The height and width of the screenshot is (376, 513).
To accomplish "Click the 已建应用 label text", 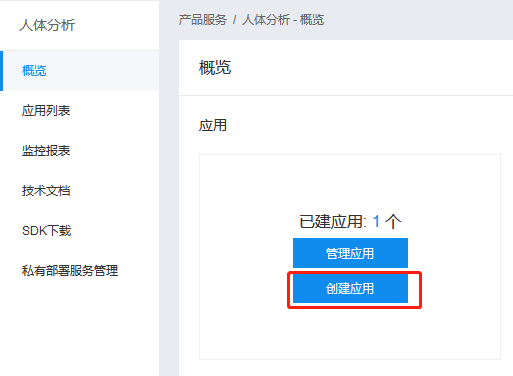I will (x=332, y=222).
